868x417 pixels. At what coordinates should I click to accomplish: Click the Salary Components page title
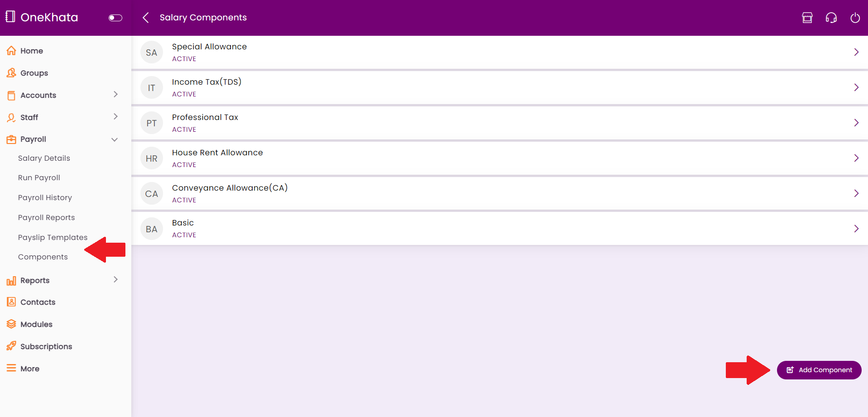point(203,18)
